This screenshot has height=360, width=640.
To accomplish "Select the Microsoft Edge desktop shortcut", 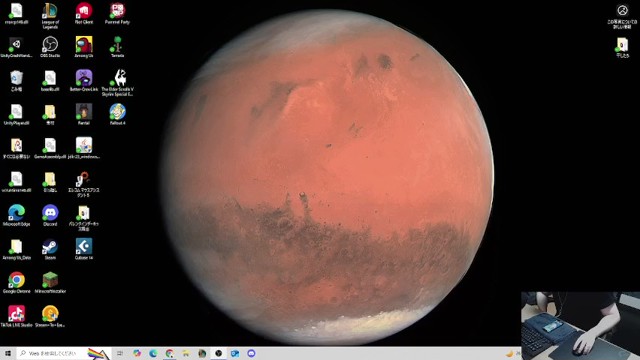I will point(16,216).
